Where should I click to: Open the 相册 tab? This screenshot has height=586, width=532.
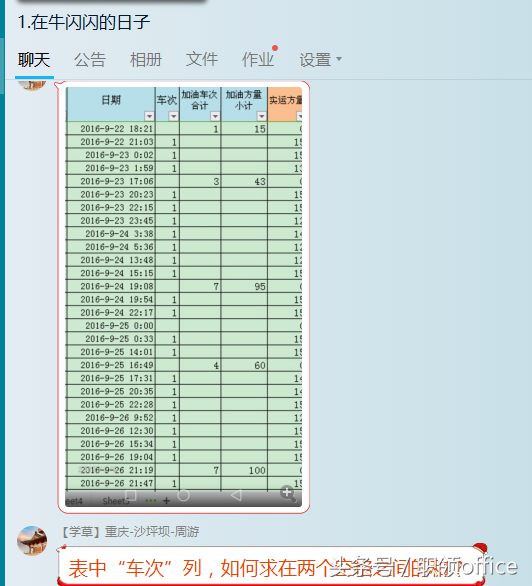coord(146,60)
